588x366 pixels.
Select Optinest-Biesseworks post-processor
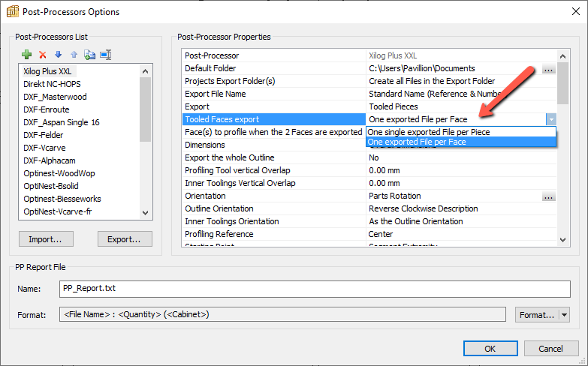pos(62,199)
